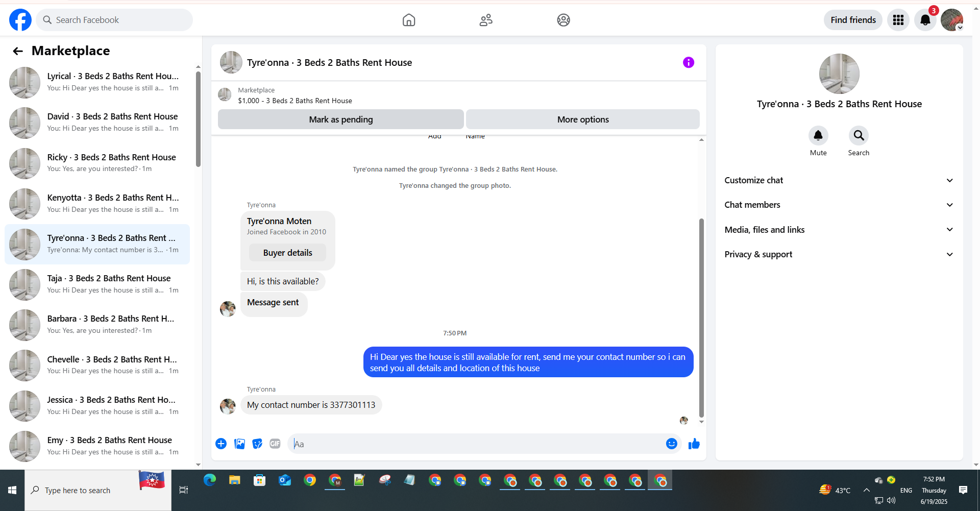Open the Tyre'onna conversation header title

329,62
